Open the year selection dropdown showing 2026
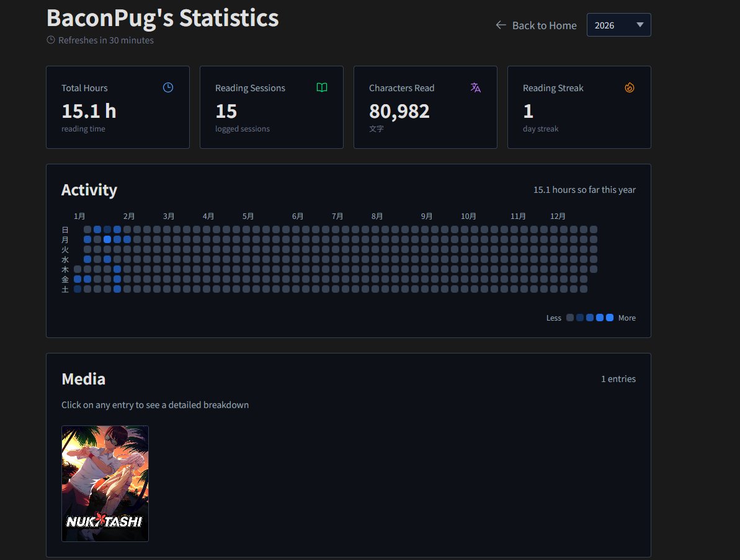 618,25
